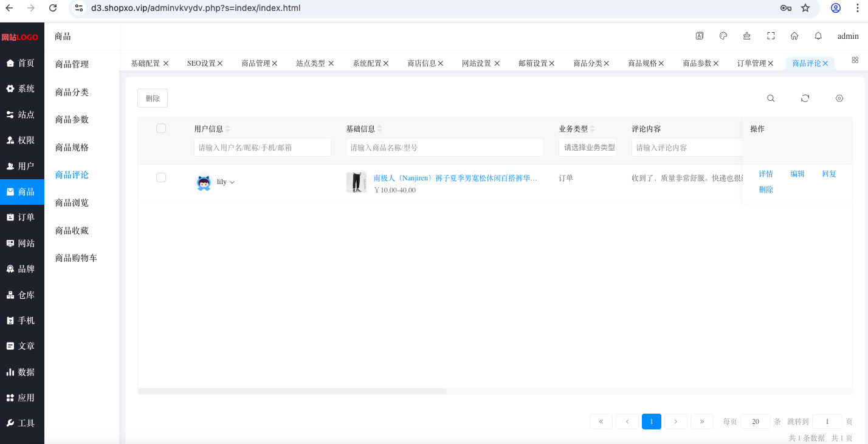Click the horizontal table scrollbar

(x=292, y=391)
